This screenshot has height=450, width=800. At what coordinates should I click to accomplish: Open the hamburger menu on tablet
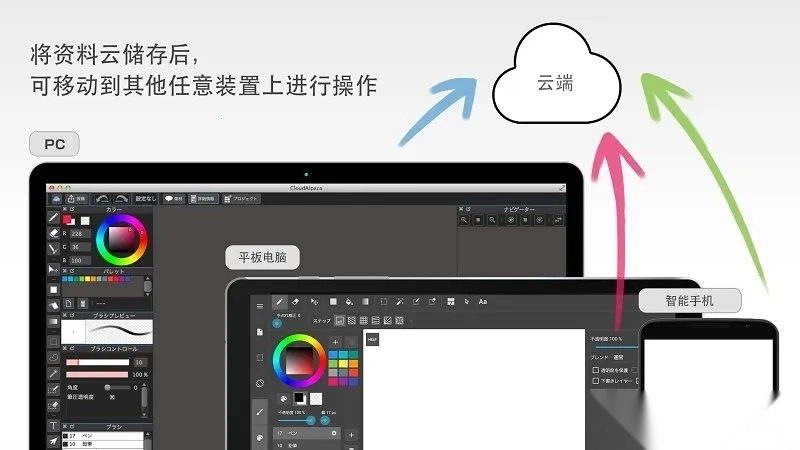pyautogui.click(x=260, y=306)
